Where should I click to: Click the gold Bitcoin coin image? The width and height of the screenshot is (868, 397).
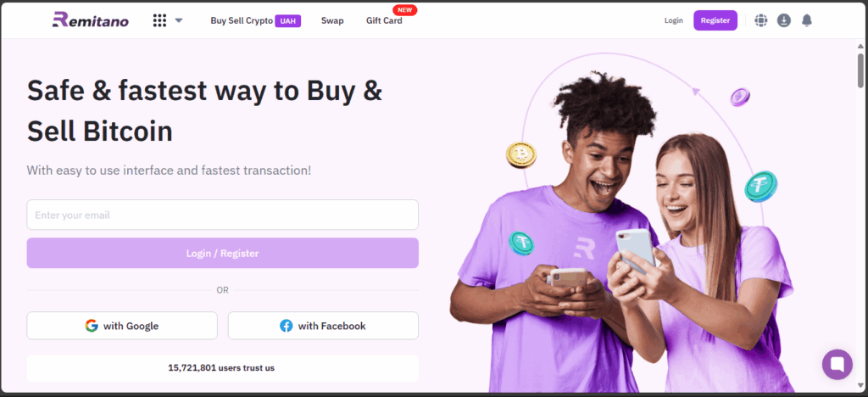521,154
